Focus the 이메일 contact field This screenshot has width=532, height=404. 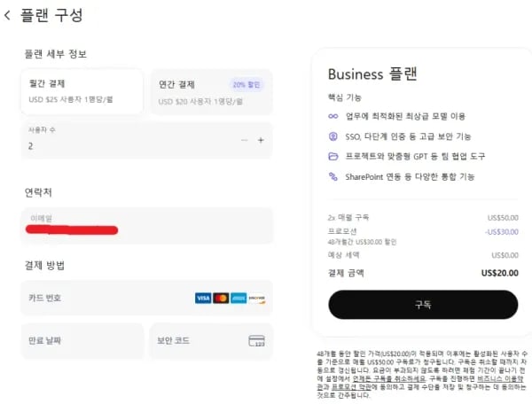pyautogui.click(x=147, y=225)
